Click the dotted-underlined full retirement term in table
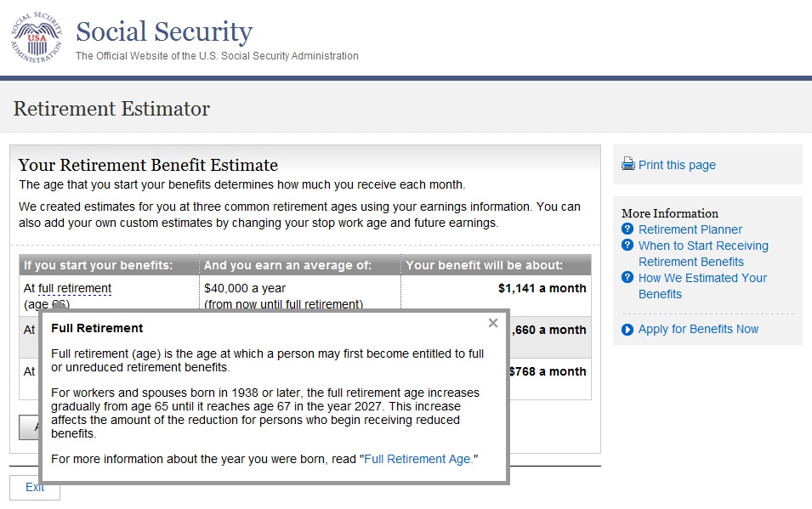 [75, 288]
